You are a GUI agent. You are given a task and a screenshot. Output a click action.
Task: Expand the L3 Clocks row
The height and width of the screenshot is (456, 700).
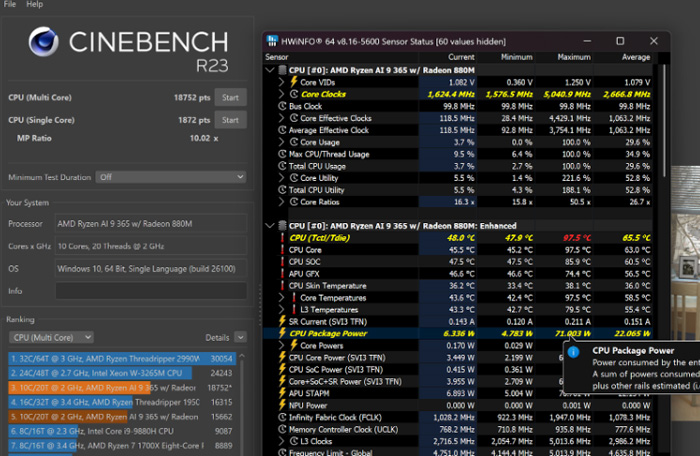281,441
